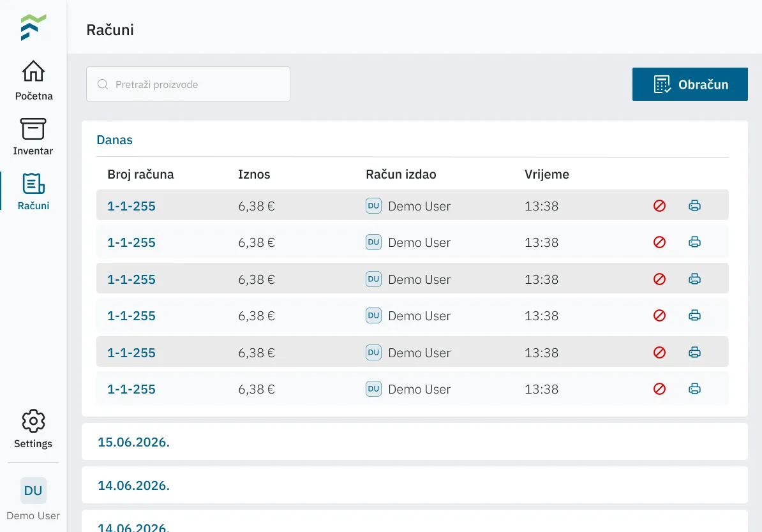Click the Računi page title

pyautogui.click(x=110, y=29)
